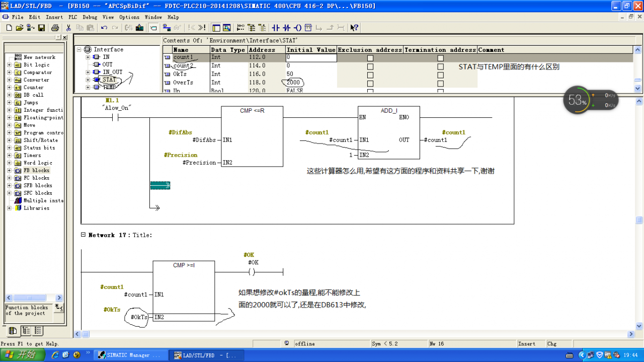
Task: Open the File menu
Action: pos(18,17)
